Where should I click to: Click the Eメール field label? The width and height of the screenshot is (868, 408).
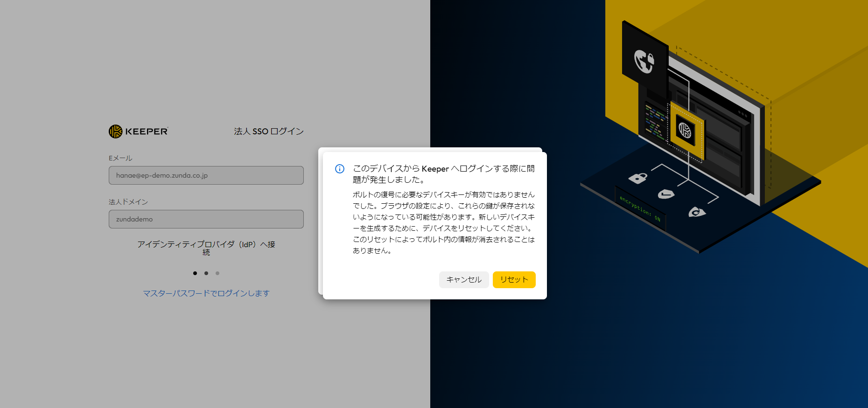click(x=120, y=158)
